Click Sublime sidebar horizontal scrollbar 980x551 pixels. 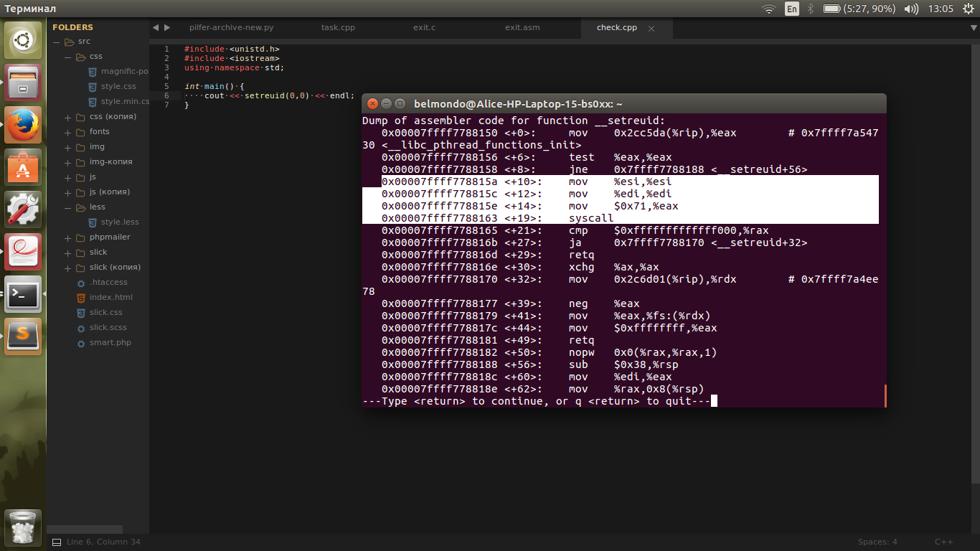(x=85, y=529)
